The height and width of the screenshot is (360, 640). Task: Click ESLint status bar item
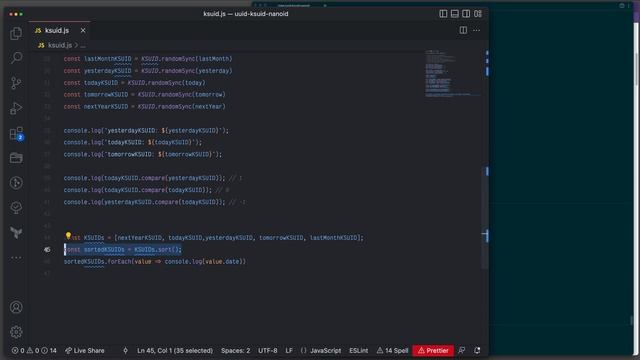[358, 351]
